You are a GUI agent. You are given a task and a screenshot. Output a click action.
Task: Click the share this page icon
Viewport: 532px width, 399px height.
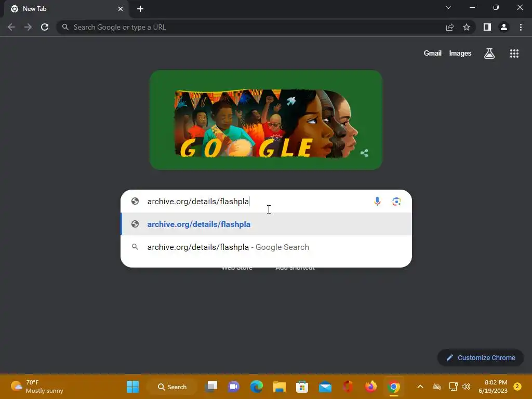coord(450,27)
